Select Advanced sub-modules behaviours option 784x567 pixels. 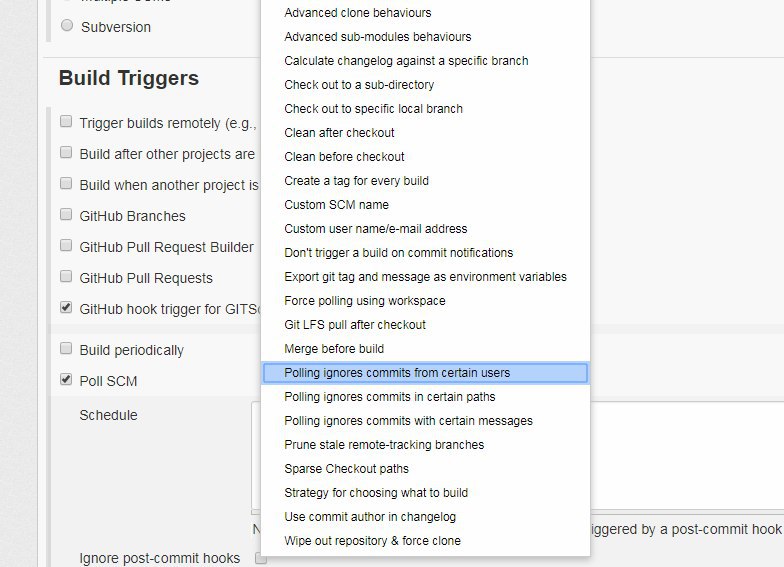[377, 37]
